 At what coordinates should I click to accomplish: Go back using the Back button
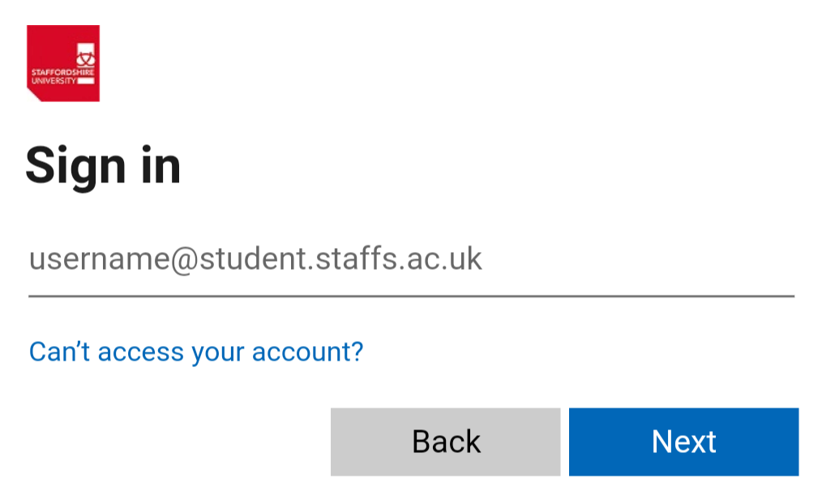point(445,442)
